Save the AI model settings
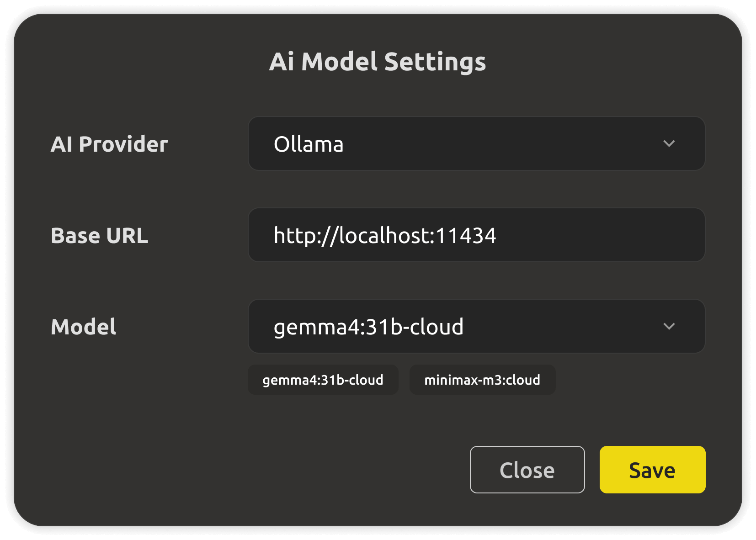 point(652,470)
